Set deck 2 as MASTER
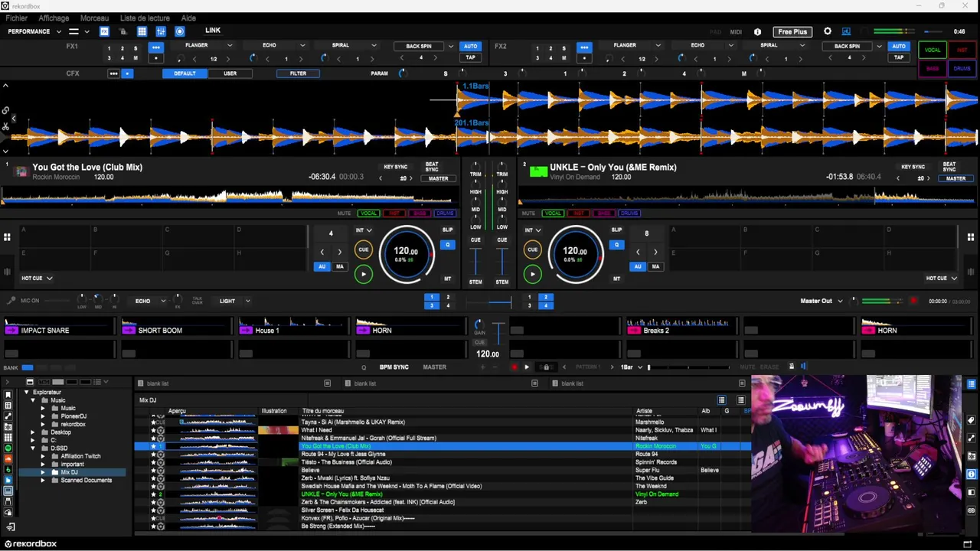980x551 pixels. tap(955, 178)
